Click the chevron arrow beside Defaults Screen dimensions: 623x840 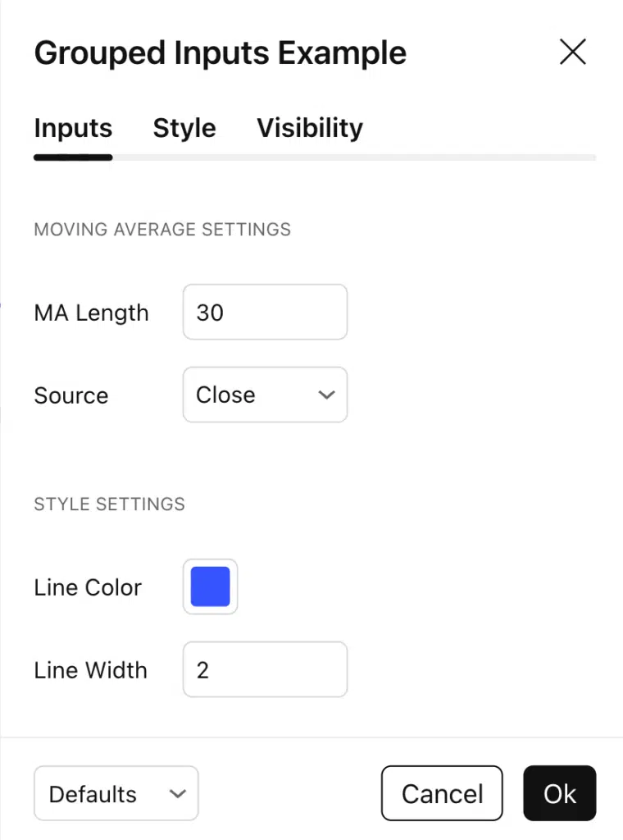[x=177, y=793]
